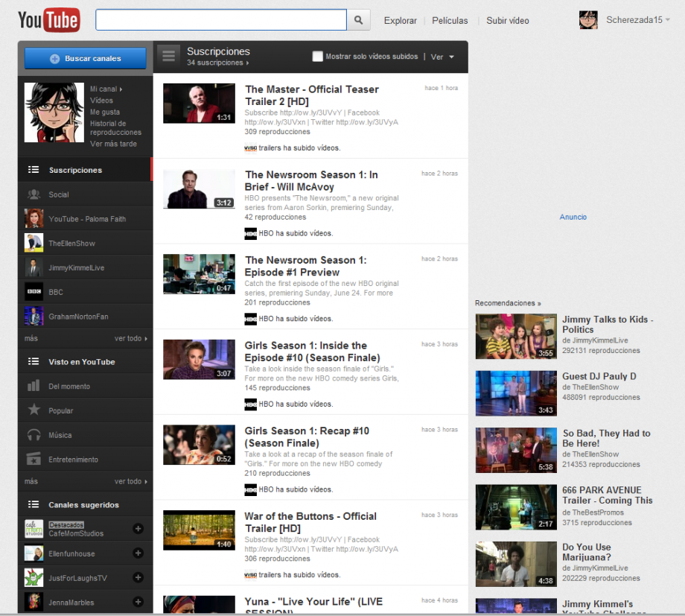
Task: Open War of the Buttons trailer title
Action: point(310,522)
